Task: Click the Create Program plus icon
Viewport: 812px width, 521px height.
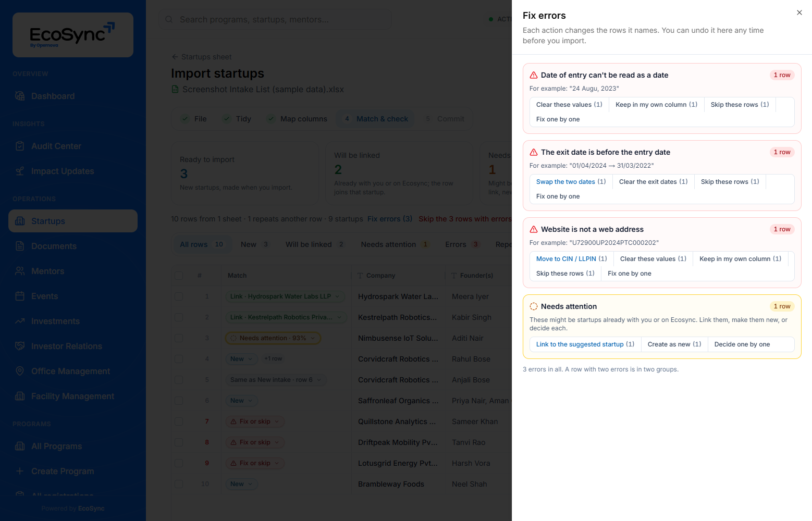Action: pyautogui.click(x=20, y=471)
